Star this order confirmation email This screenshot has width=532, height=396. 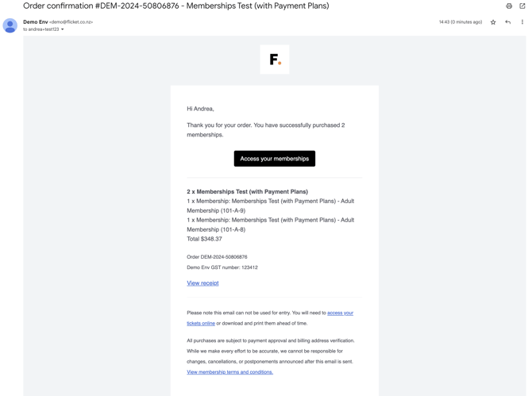(493, 22)
